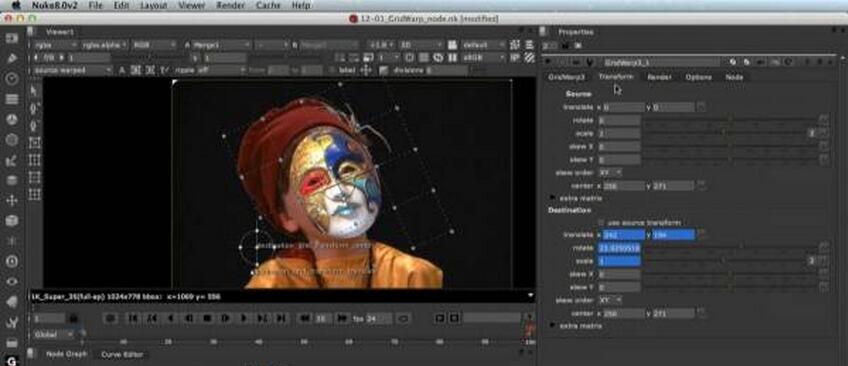Screen dimensions: 848x366
Task: Open the Edit menu
Action: point(121,5)
